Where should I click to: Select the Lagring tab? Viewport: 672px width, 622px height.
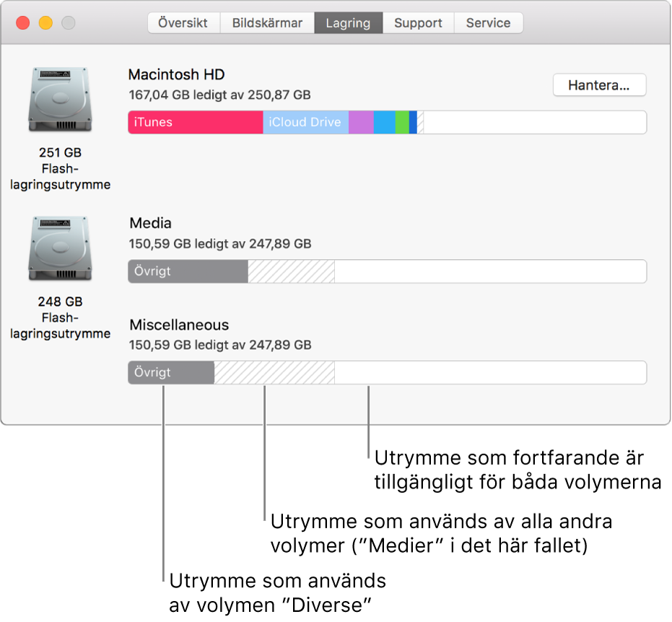click(x=349, y=22)
